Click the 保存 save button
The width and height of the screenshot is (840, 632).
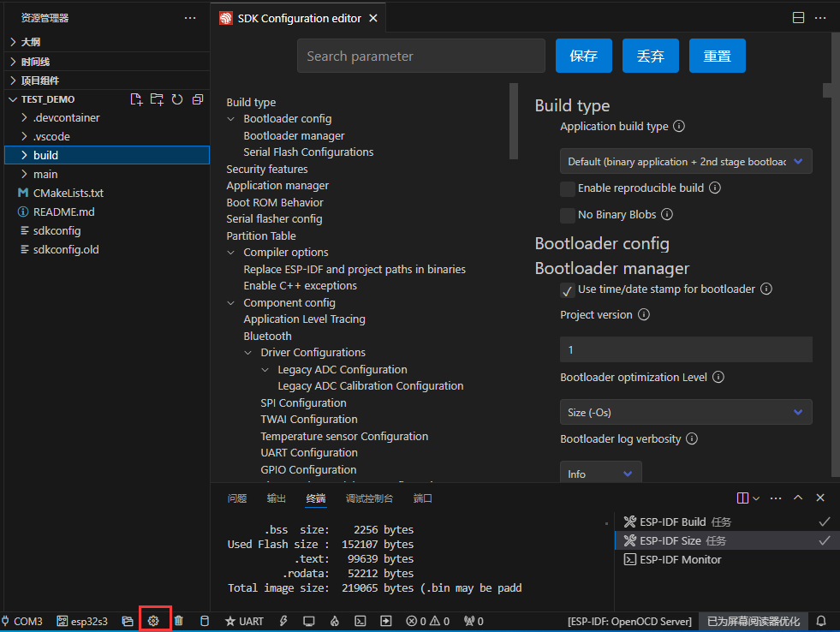point(584,56)
